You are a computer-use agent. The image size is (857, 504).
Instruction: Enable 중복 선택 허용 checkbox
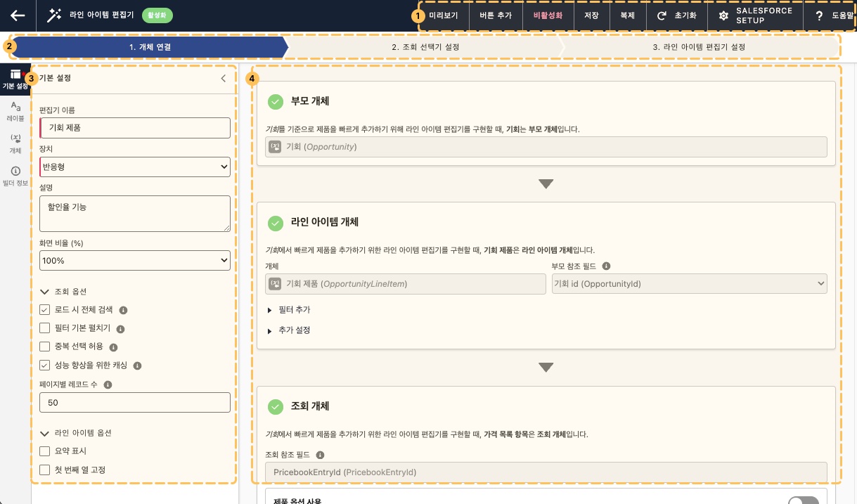[x=45, y=347]
